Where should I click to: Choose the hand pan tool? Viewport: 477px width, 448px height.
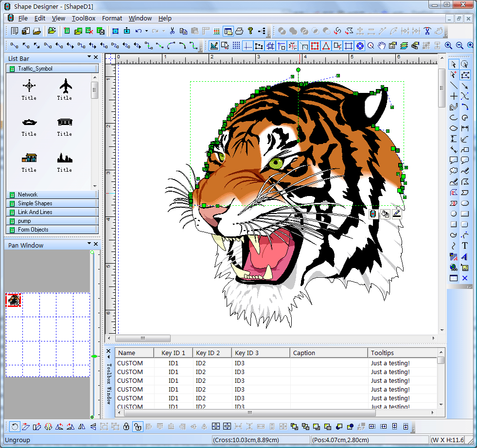pyautogui.click(x=382, y=46)
